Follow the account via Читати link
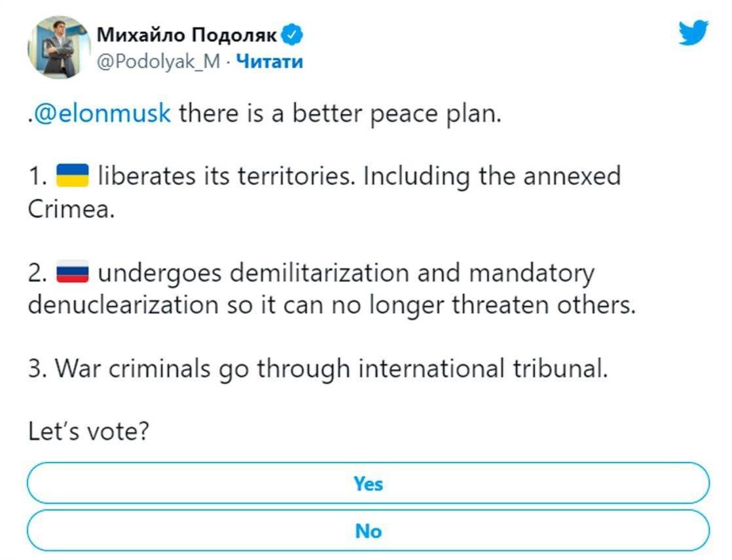 (269, 61)
